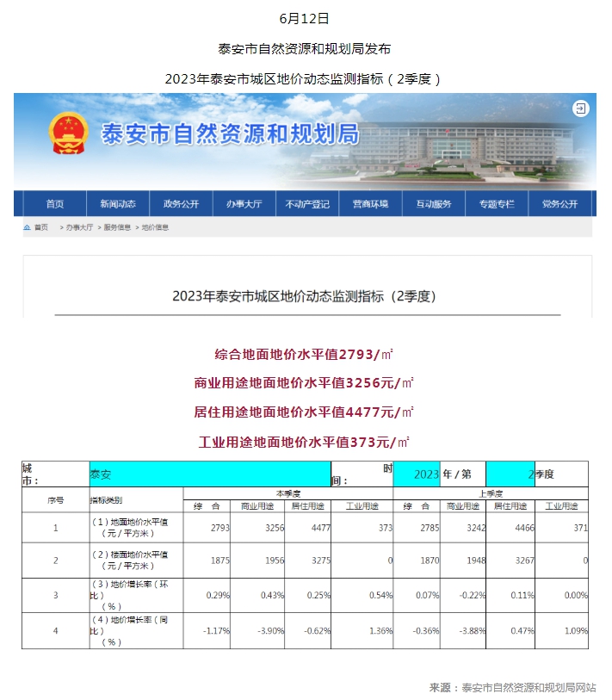Click the cell value 4477

[x=321, y=528]
